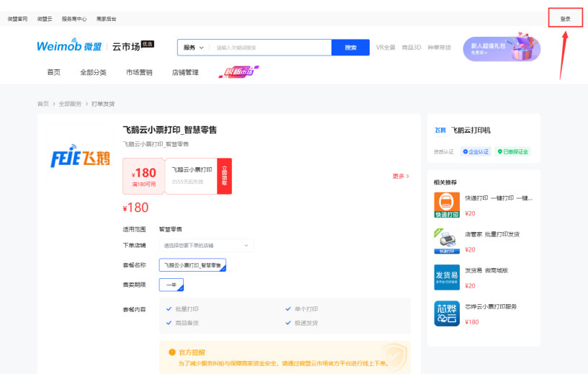
Task: Click the 秒杀活动 promo badge
Action: pyautogui.click(x=238, y=72)
